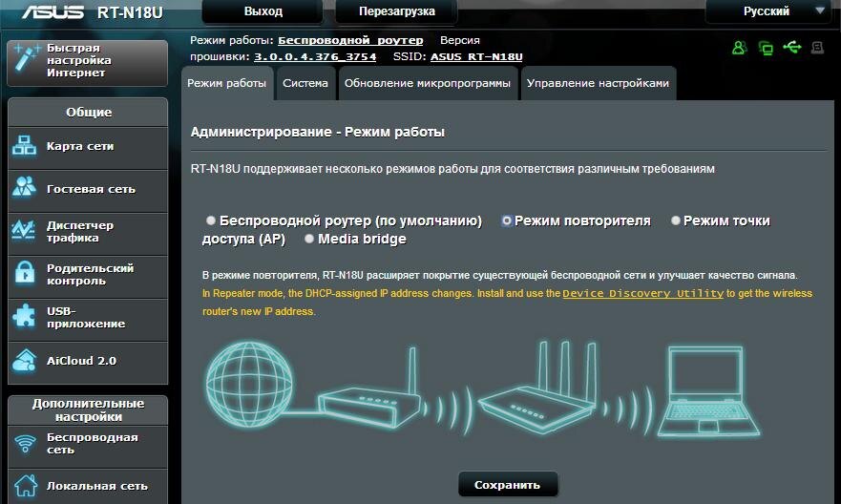Click the Quick Internet Setup wand icon
This screenshot has width=841, height=504.
tap(26, 58)
